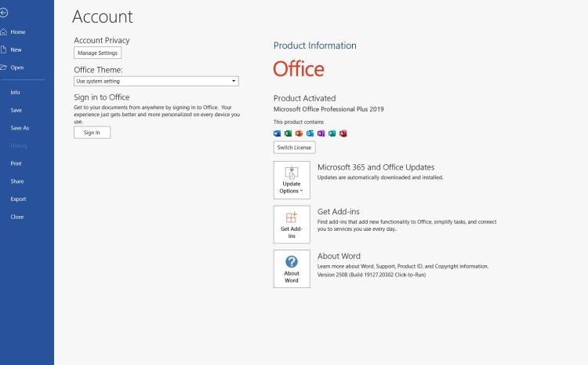Click the Manage Settings button
The image size is (588, 365).
pyautogui.click(x=97, y=53)
